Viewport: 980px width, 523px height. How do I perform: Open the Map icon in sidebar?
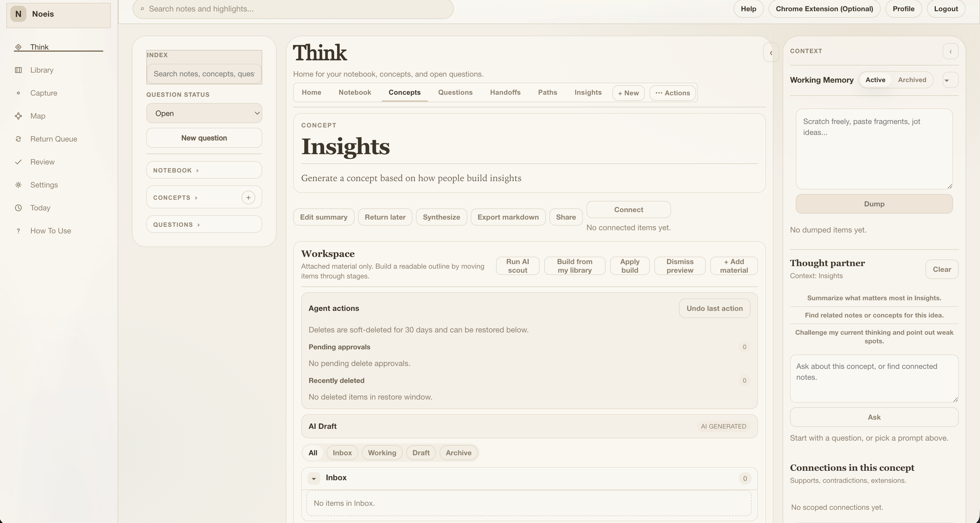(18, 116)
